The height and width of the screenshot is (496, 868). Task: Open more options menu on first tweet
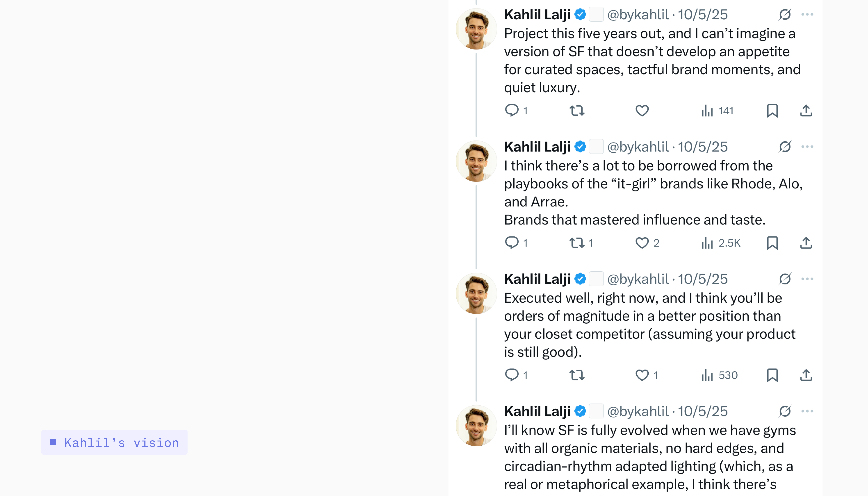[807, 15]
